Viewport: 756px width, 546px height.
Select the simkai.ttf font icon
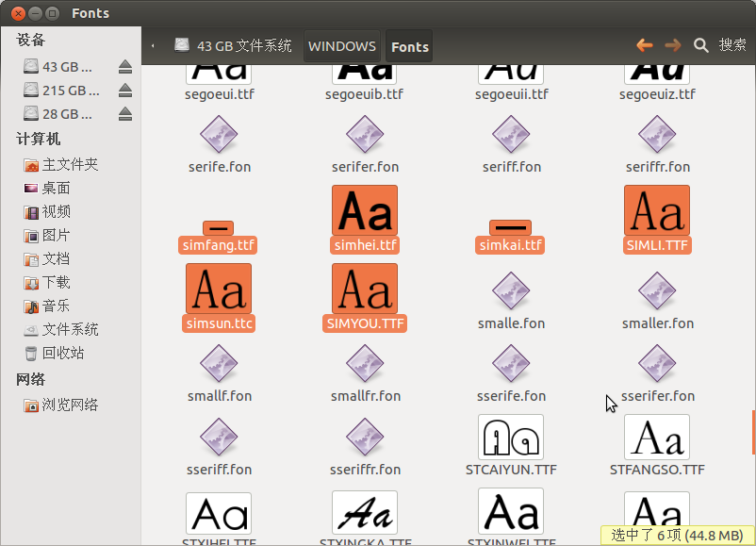[511, 227]
